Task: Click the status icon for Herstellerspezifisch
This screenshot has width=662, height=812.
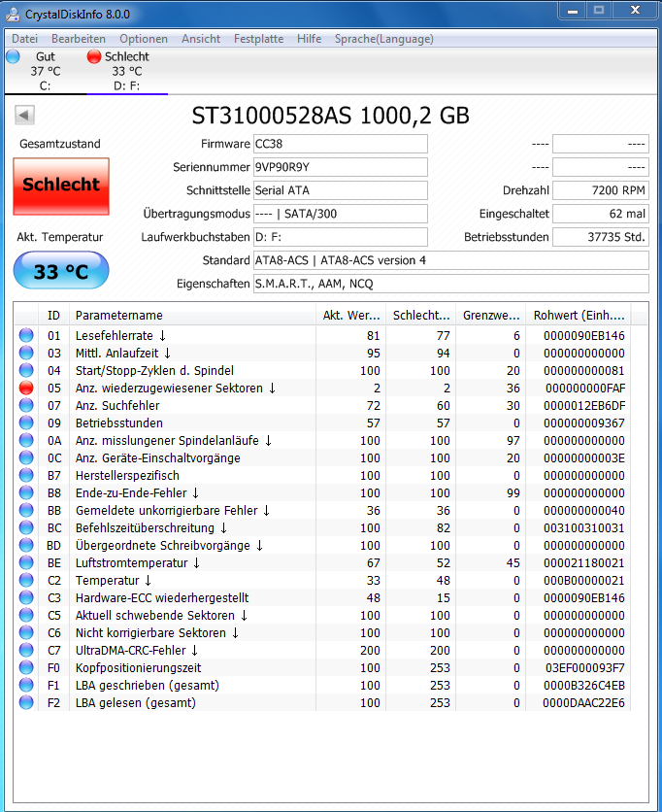Action: pos(26,475)
